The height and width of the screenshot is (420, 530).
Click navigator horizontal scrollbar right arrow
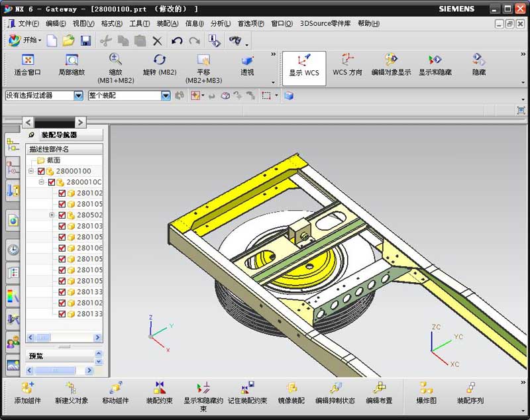97,337
